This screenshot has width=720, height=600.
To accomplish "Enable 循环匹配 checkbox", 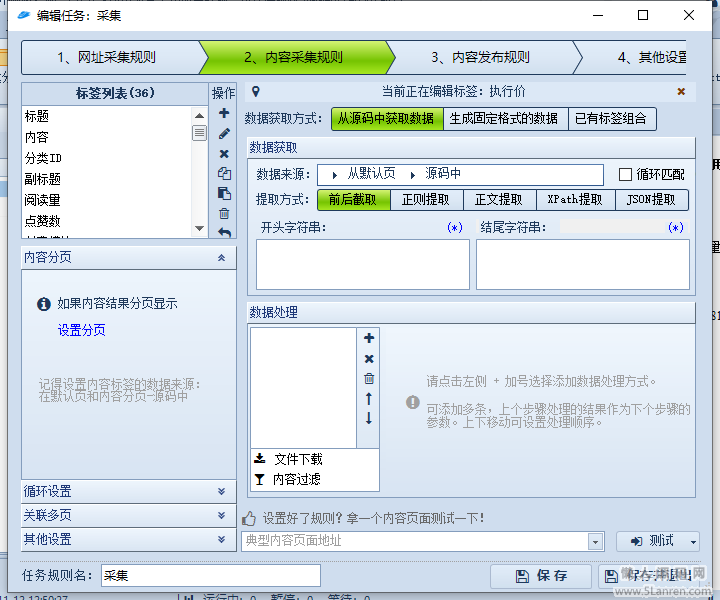I will (625, 174).
